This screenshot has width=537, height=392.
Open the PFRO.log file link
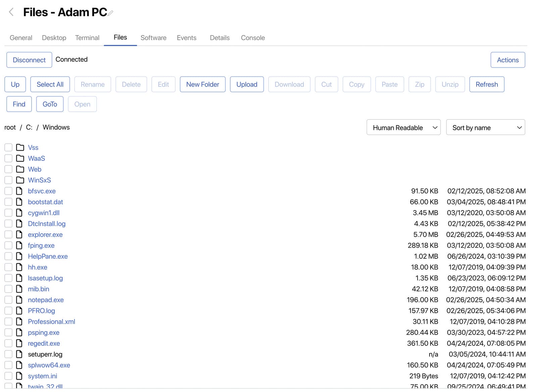(41, 311)
